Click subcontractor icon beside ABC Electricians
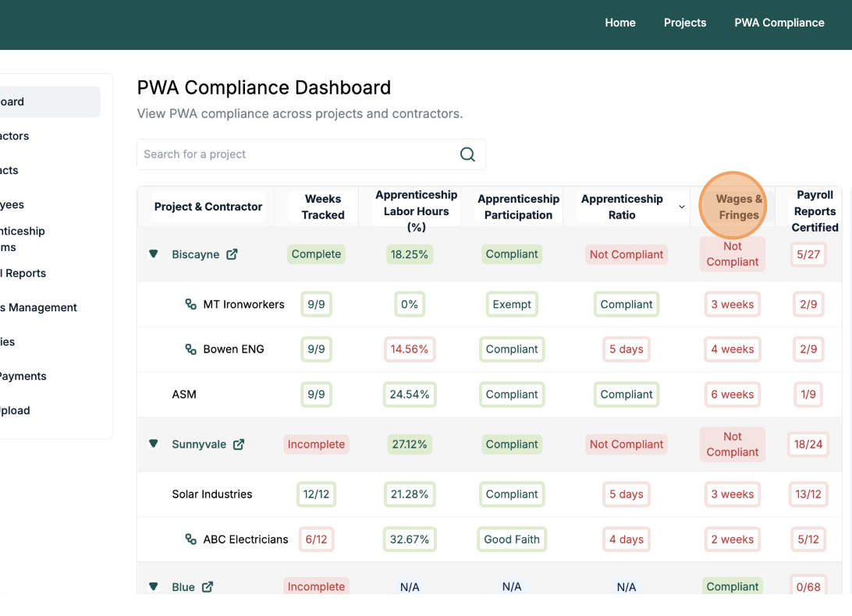The width and height of the screenshot is (852, 616). coord(190,540)
